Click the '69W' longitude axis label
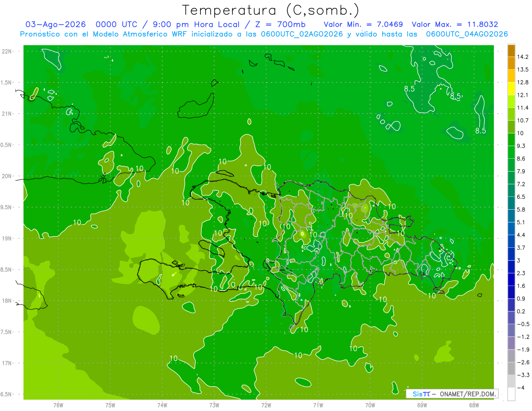Screen dimensions: 532x411 422,405
